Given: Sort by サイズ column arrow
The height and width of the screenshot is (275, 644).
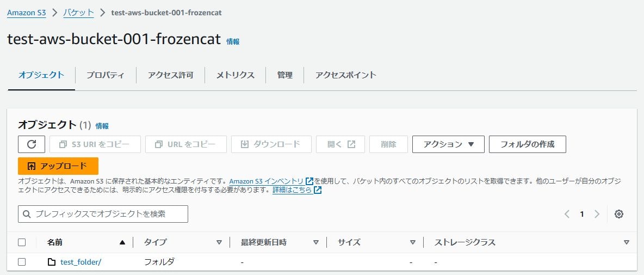Looking at the screenshot, I should 413,242.
